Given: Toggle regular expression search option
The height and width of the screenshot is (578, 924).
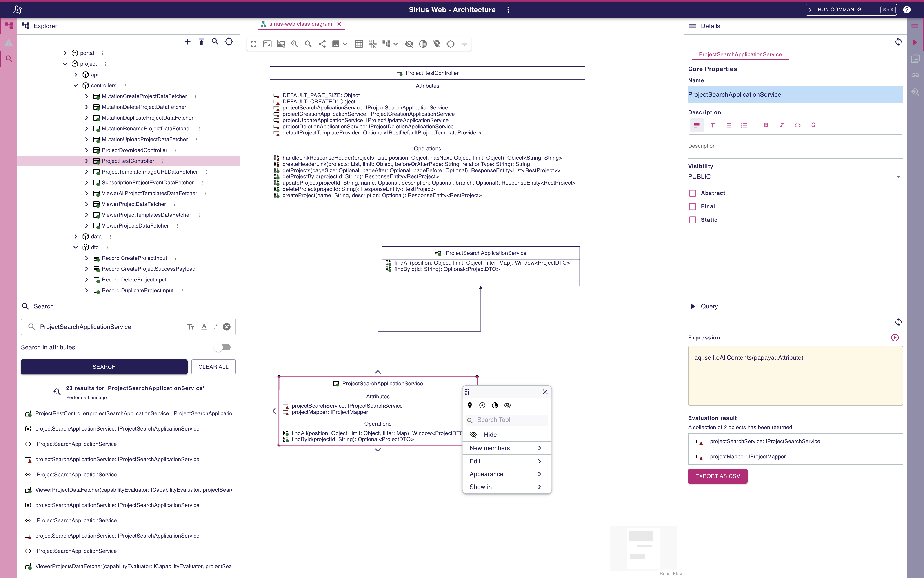Looking at the screenshot, I should coord(215,326).
